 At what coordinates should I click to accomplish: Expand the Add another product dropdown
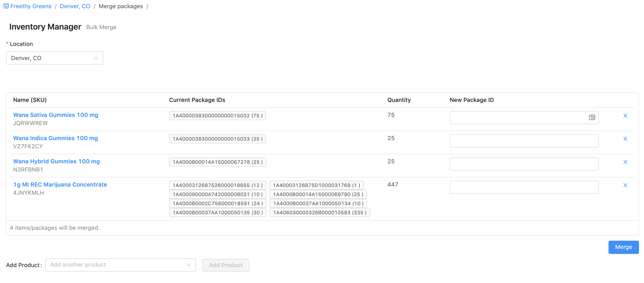pos(121,265)
